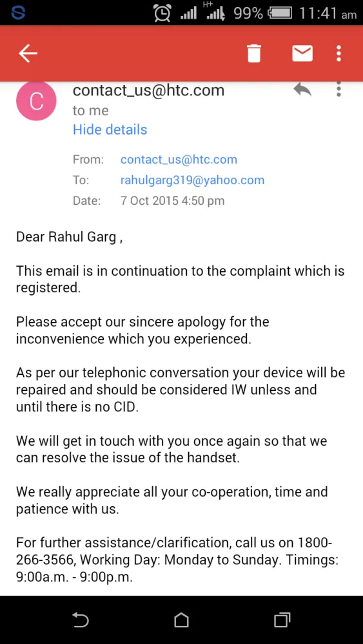363x644 pixels.
Task: Tap the sender name contact_us@htc.com heading
Action: click(x=148, y=90)
